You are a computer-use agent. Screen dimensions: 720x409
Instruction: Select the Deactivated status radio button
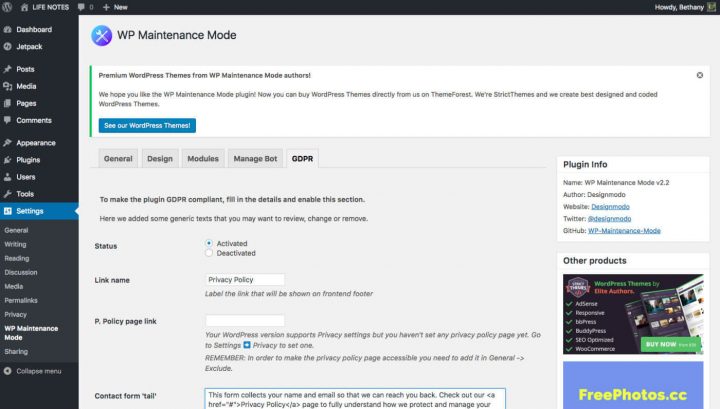click(x=209, y=253)
